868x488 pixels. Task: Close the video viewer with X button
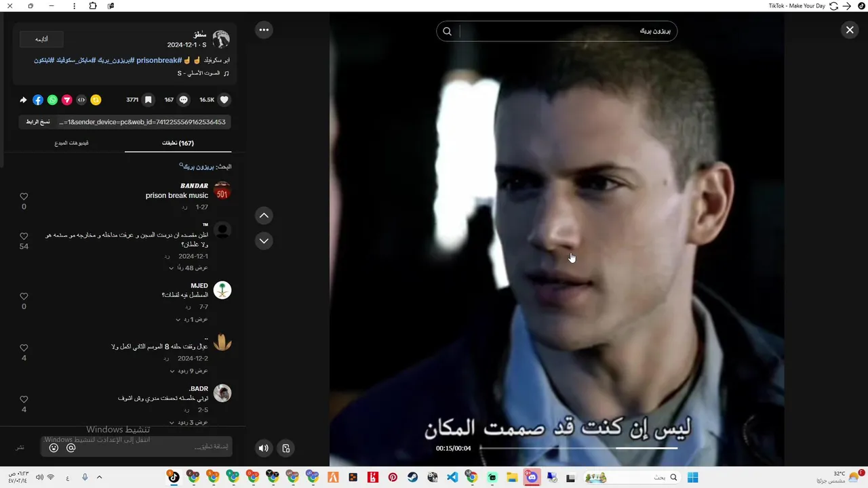pyautogui.click(x=849, y=30)
